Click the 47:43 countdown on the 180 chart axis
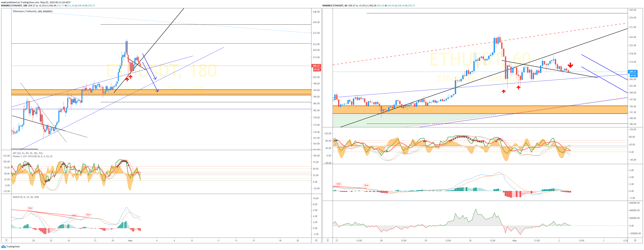Image resolution: width=644 pixels, height=250 pixels. (x=317, y=69)
